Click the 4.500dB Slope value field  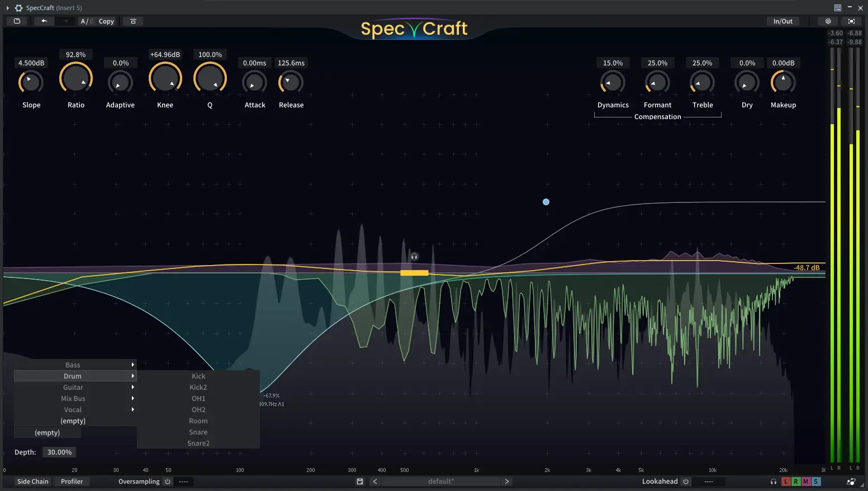(x=31, y=63)
